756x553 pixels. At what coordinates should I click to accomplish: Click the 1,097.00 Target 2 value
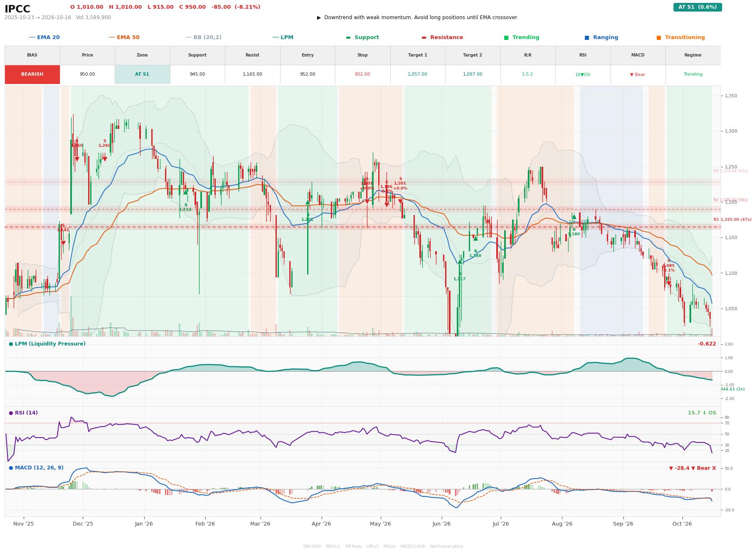(x=473, y=74)
